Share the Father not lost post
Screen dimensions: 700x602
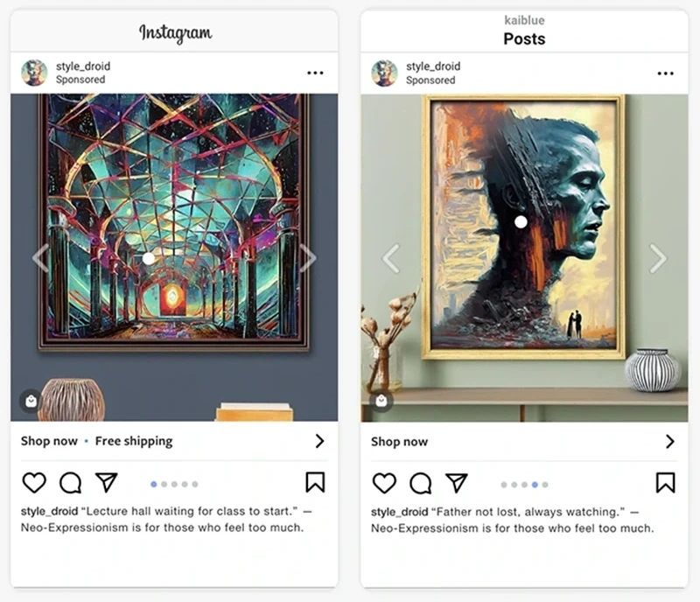pyautogui.click(x=457, y=483)
